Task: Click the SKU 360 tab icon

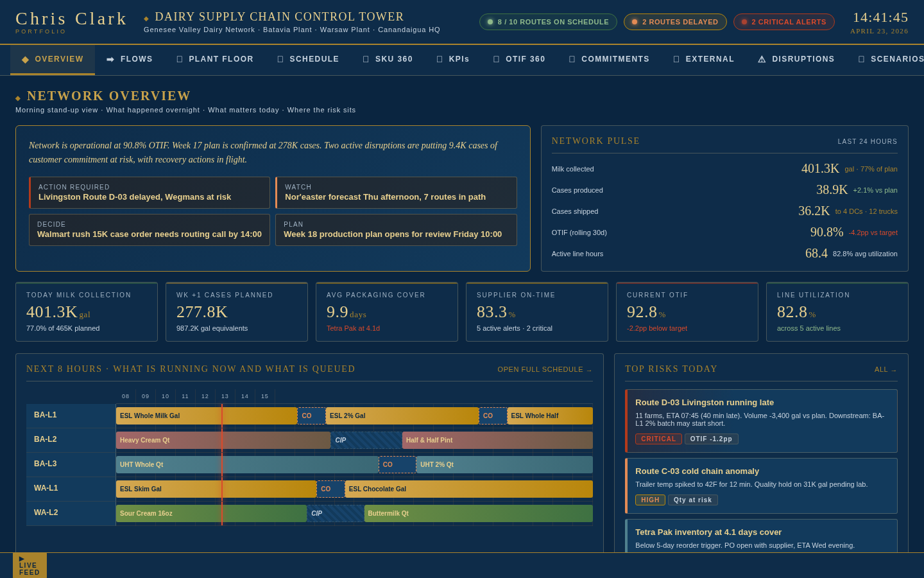Action: 366,59
